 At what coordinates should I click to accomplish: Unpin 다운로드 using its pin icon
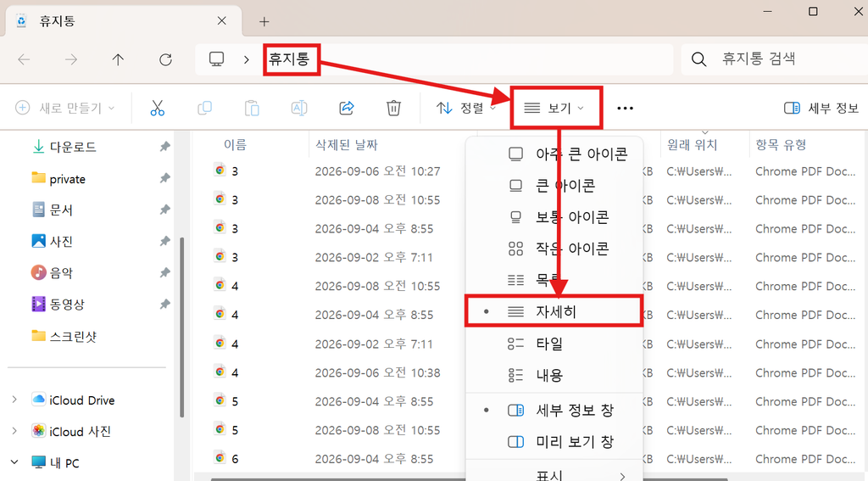(164, 147)
